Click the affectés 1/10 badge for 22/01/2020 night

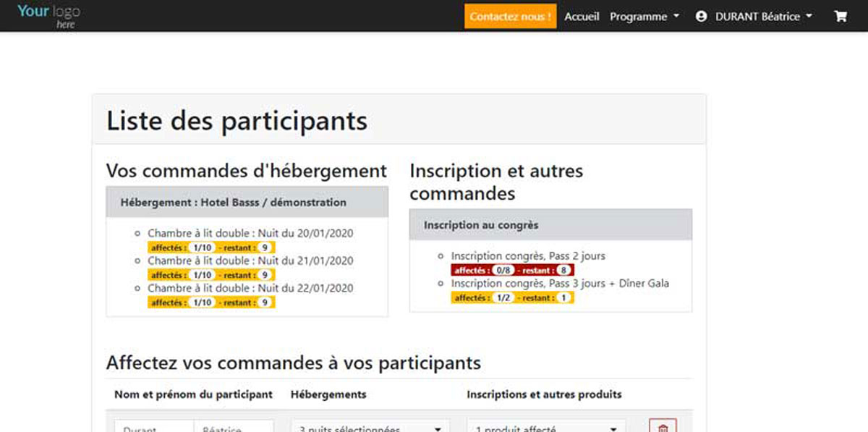click(x=212, y=302)
